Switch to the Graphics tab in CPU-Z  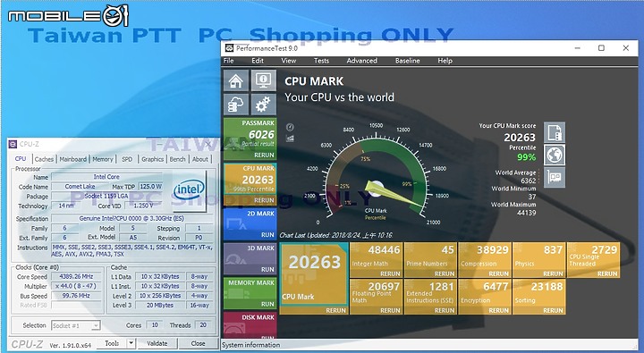pyautogui.click(x=152, y=159)
